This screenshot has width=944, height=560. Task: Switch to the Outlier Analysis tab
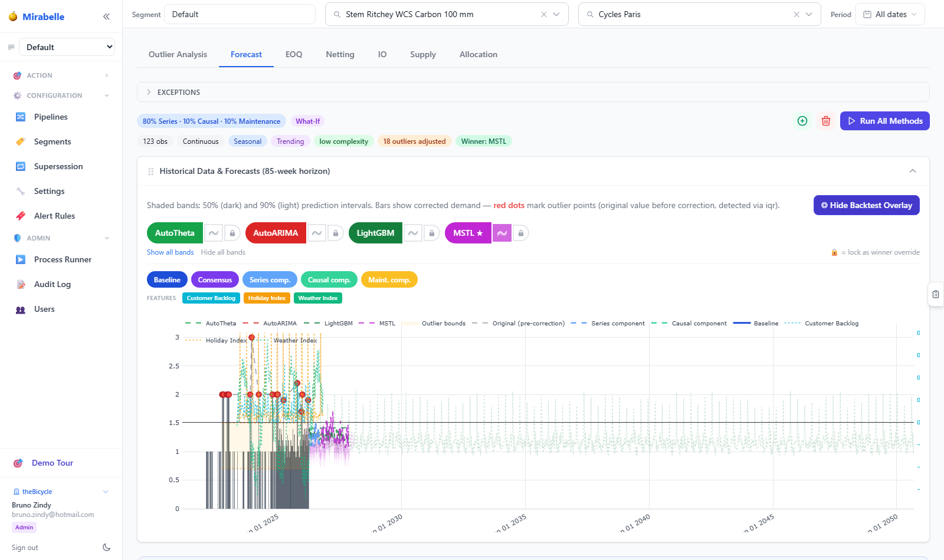click(178, 54)
